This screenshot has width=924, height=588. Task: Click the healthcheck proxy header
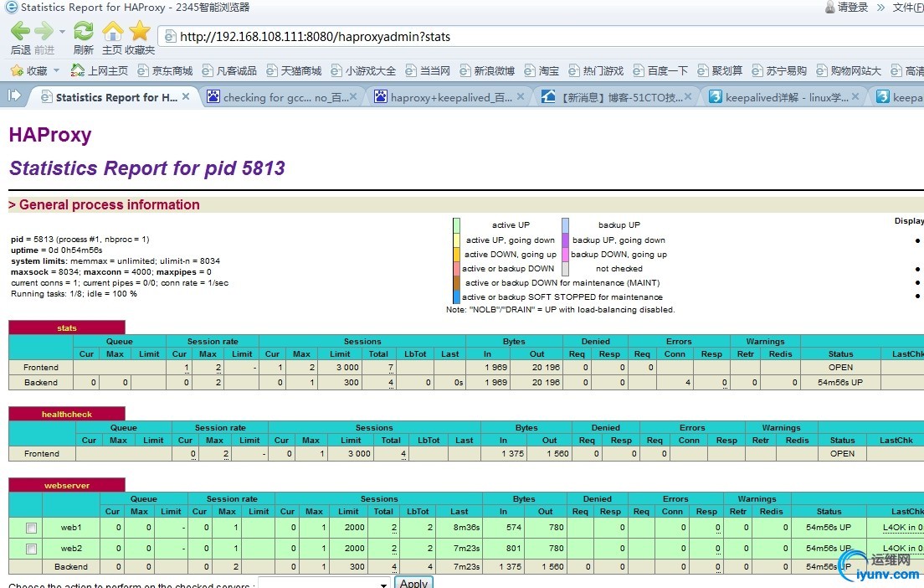(x=67, y=414)
